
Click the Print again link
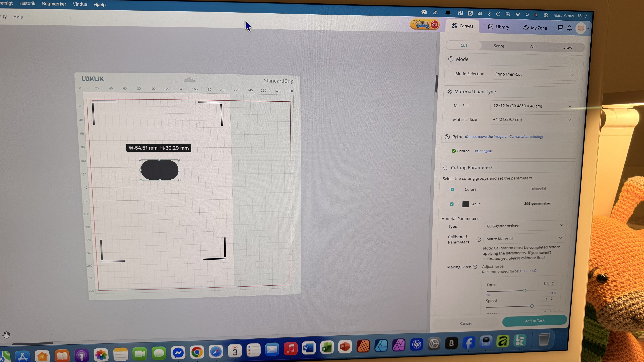[483, 151]
